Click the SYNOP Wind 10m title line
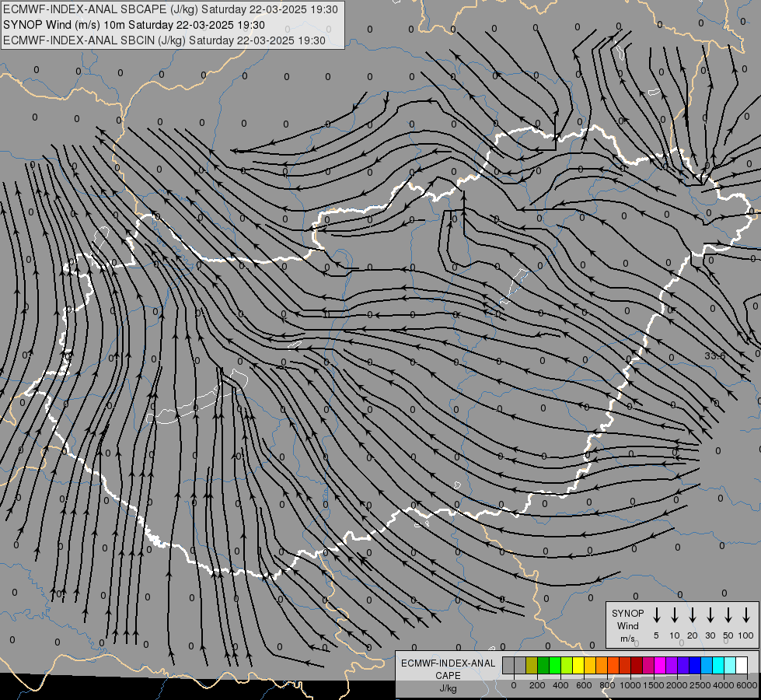The height and width of the screenshot is (700, 761). click(134, 25)
